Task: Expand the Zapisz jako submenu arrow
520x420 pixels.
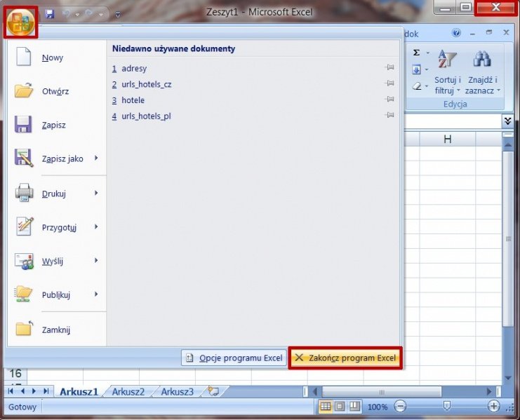Action: 96,158
